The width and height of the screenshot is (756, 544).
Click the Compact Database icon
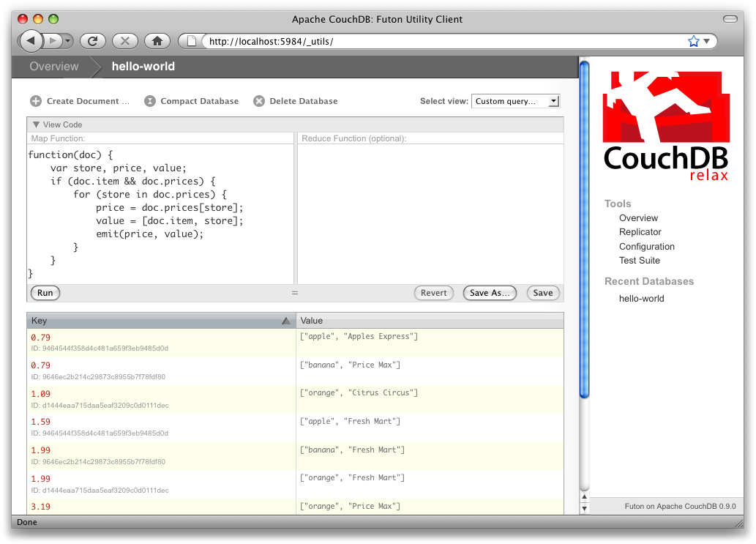[150, 101]
